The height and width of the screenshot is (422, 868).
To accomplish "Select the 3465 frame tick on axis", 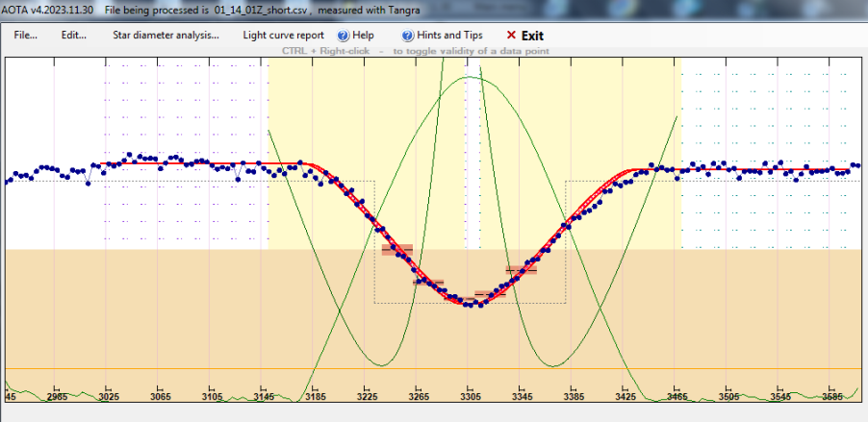I will point(676,396).
